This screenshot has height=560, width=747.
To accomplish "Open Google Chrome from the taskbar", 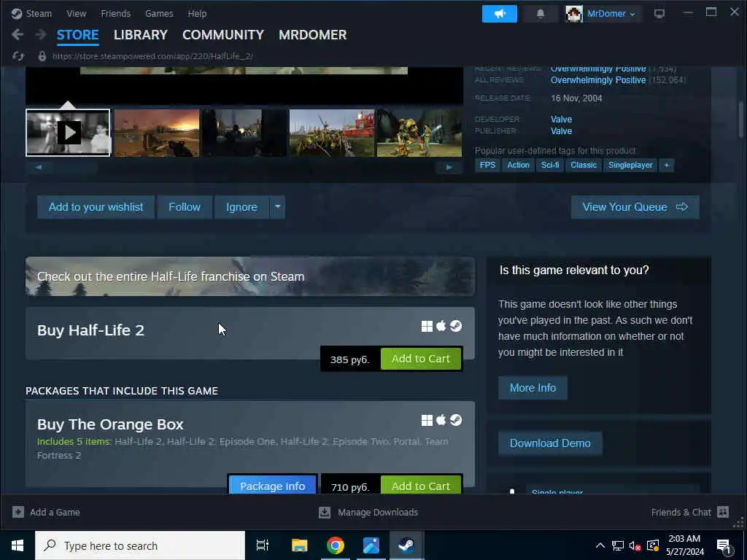I will (x=336, y=545).
